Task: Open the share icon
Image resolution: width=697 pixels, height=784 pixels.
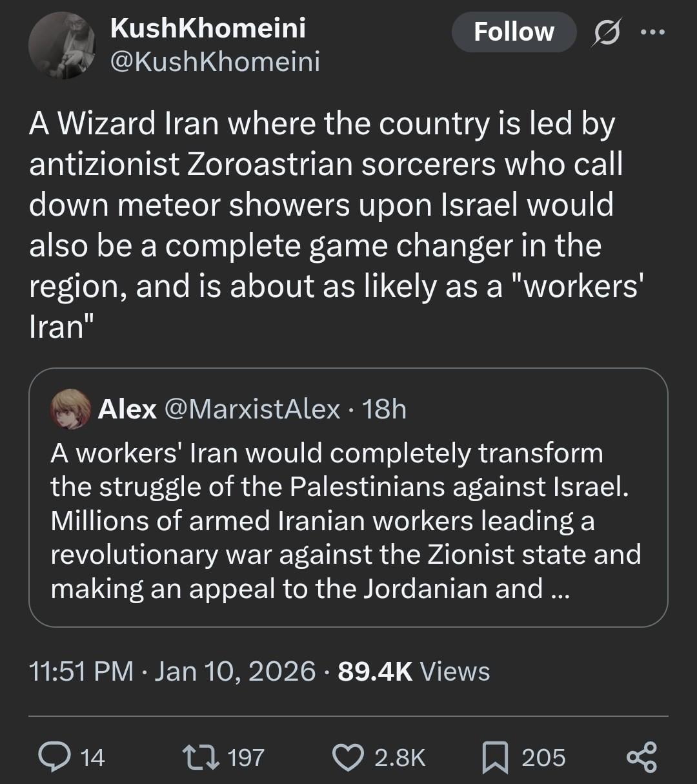Action: tap(642, 757)
